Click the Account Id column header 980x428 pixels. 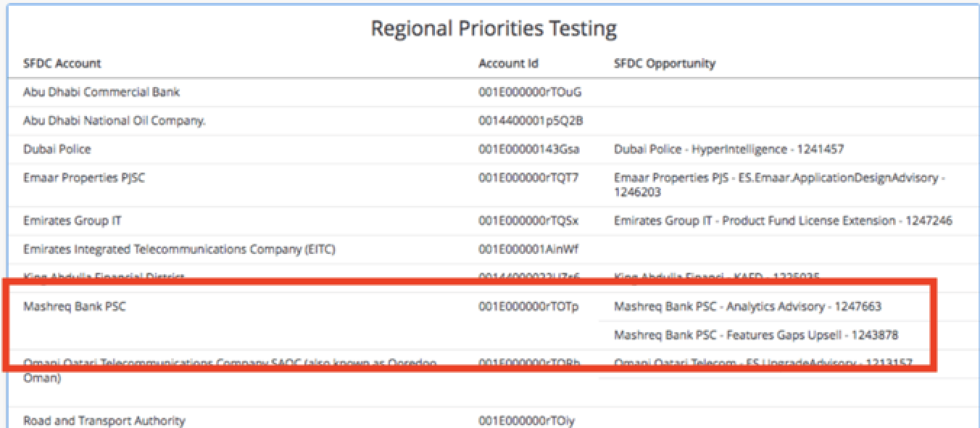pos(508,63)
